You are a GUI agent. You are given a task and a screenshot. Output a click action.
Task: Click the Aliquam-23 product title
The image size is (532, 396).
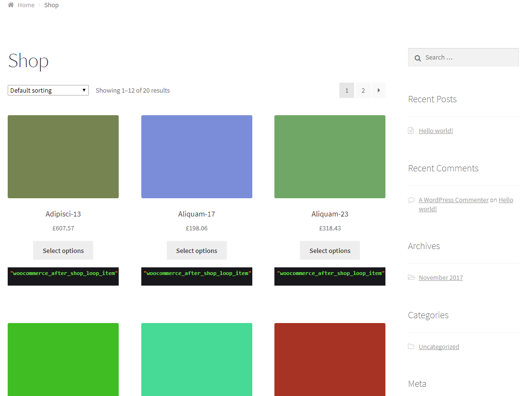(x=330, y=214)
